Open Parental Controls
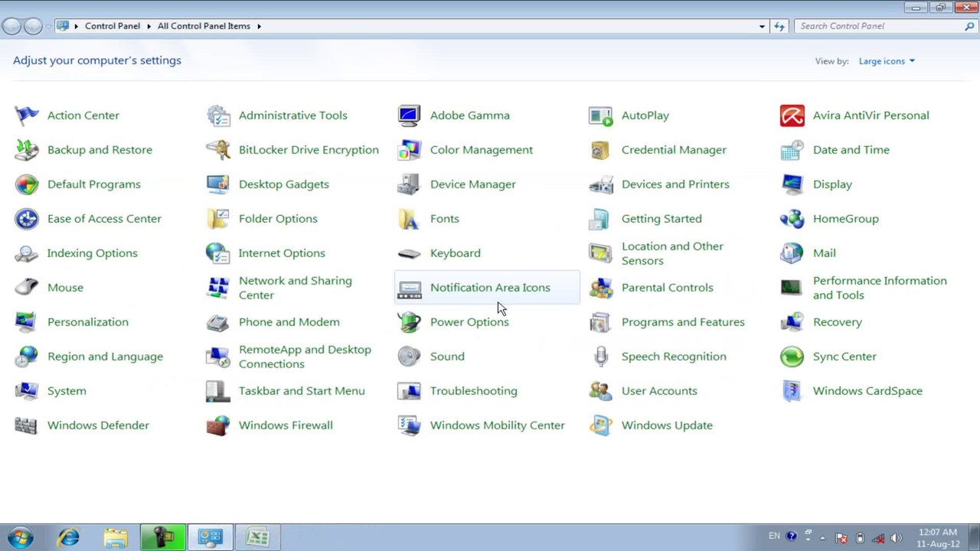The image size is (980, 551). coord(667,288)
